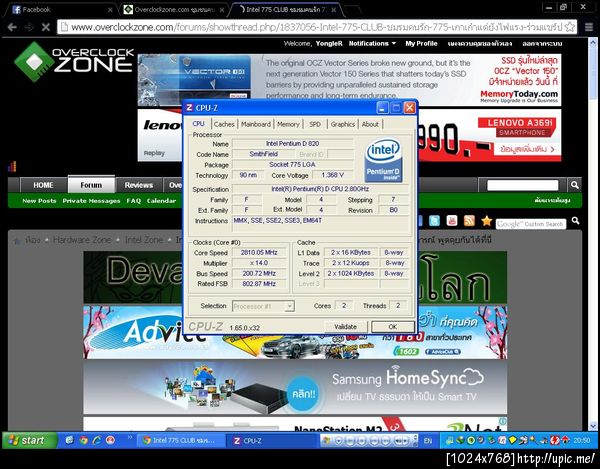Click New Posts link
600x469 pixels.
(39, 201)
